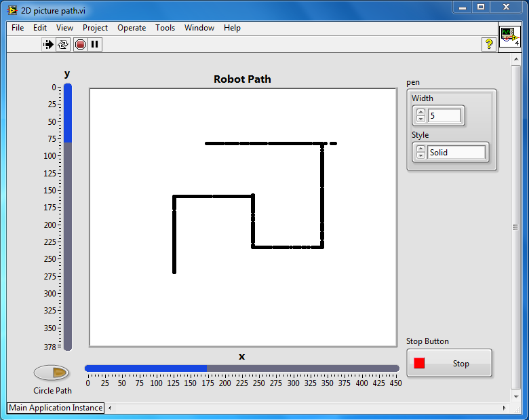
Task: Toggle the Circle Path switch
Action: coord(52,373)
